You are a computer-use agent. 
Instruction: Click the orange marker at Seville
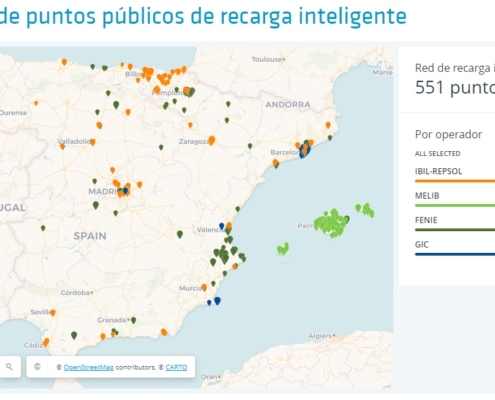pyautogui.click(x=53, y=313)
